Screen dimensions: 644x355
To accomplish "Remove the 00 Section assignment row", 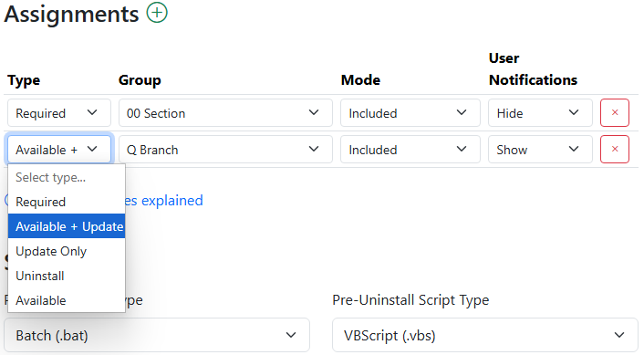I will 615,112.
